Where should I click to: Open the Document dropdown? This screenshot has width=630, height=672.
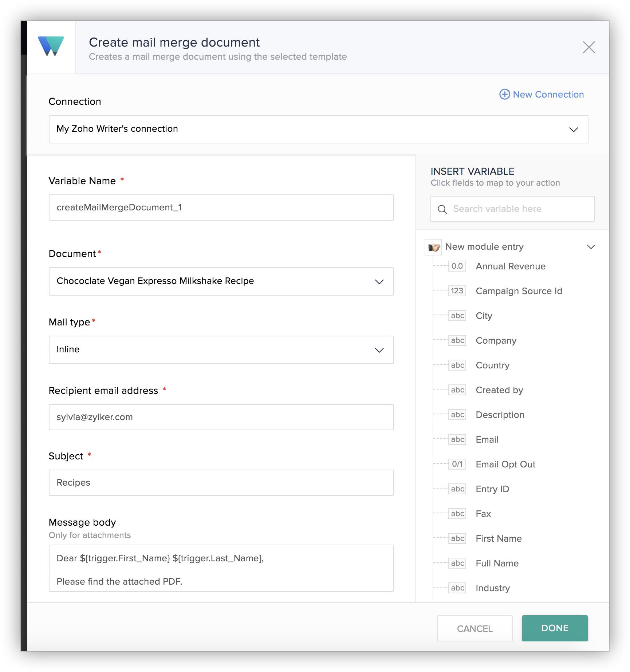379,282
